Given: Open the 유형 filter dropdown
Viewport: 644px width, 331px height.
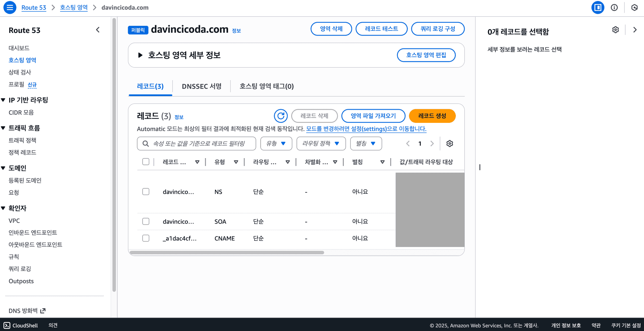Looking at the screenshot, I should [276, 143].
